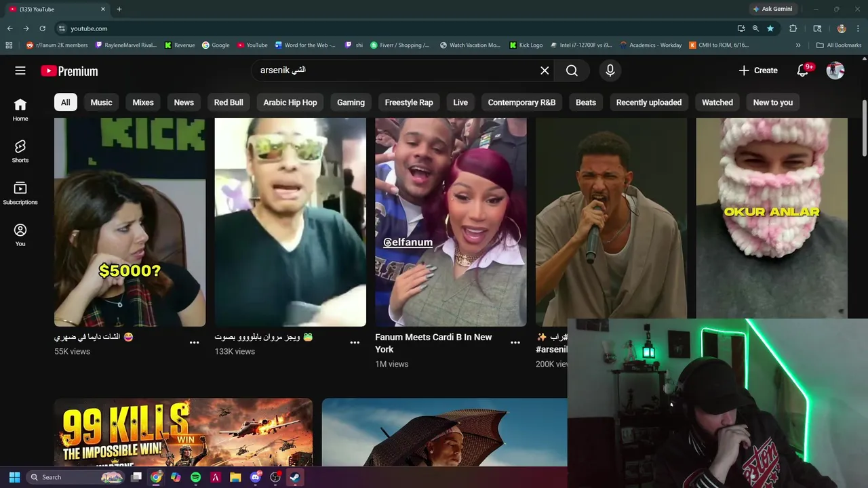Click the Fanum Meets Cardi B title

pos(433,343)
